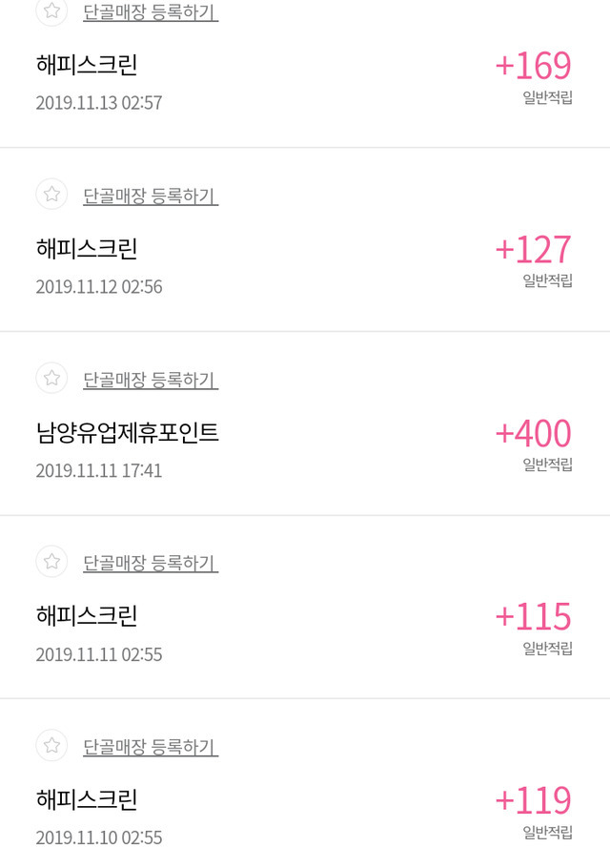The image size is (610, 868).
Task: Tap the star icon above the +119 해피스크린 entry
Action: click(51, 744)
